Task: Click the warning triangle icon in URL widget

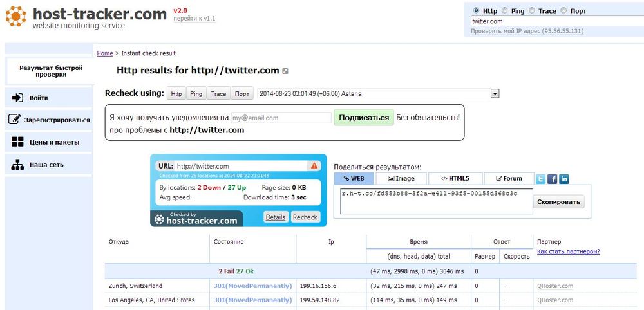Action: 314,166
